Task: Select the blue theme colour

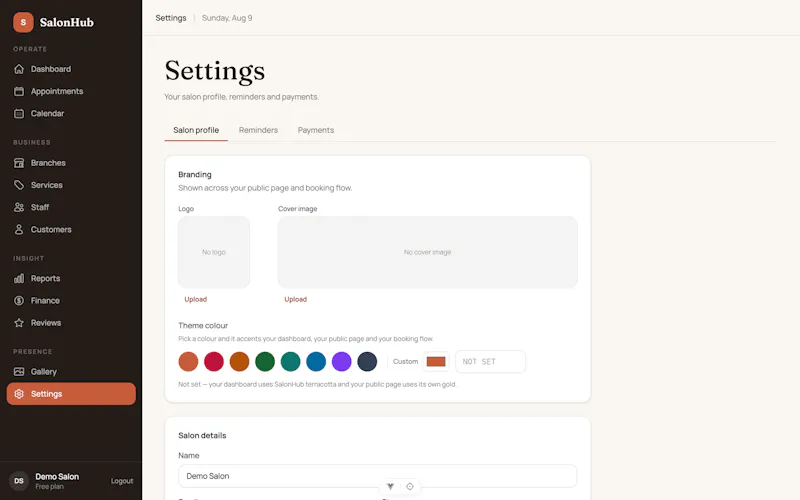Action: tap(316, 361)
